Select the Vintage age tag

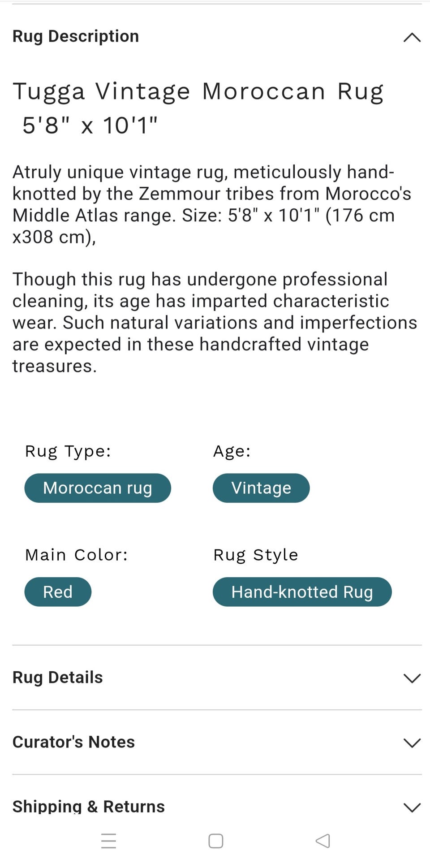point(261,488)
